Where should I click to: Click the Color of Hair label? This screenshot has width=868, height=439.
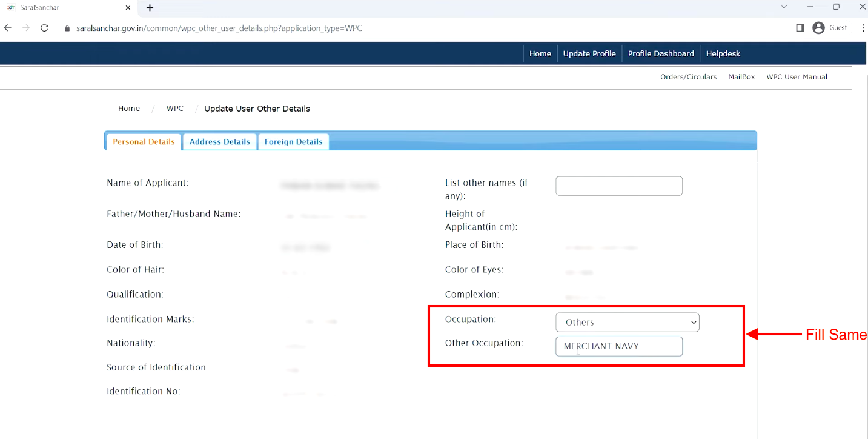(x=136, y=270)
